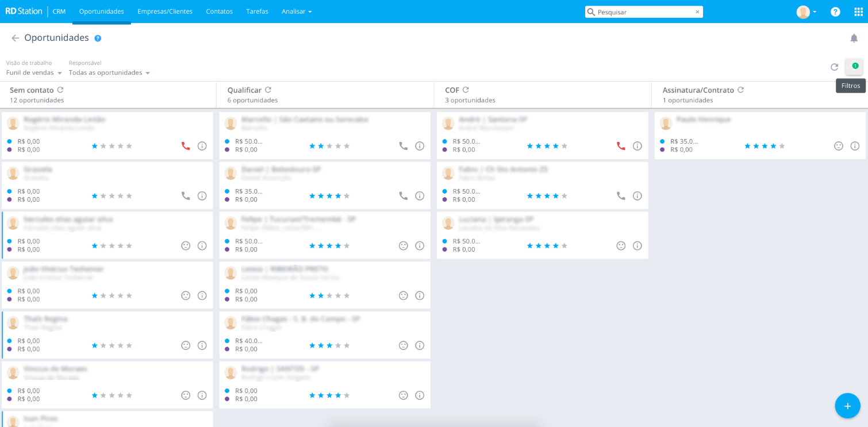Image resolution: width=868 pixels, height=427 pixels.
Task: Refresh the board using the icon beside Filtros button
Action: (834, 67)
